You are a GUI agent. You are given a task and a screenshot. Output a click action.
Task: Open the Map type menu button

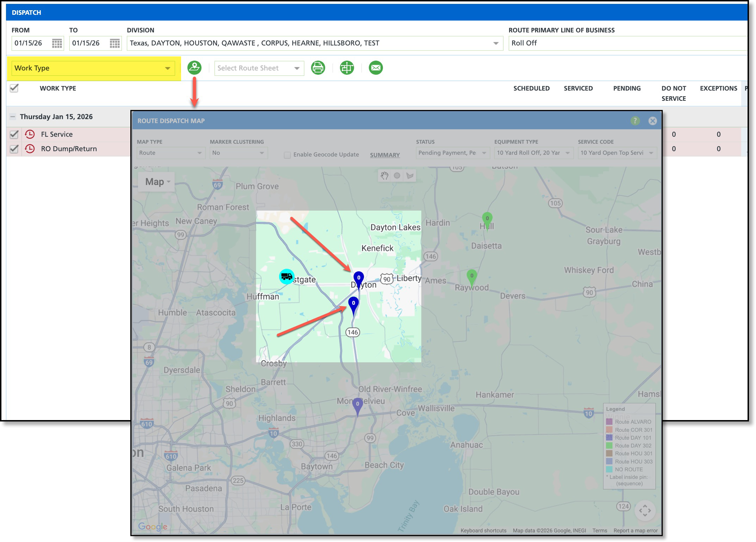156,182
